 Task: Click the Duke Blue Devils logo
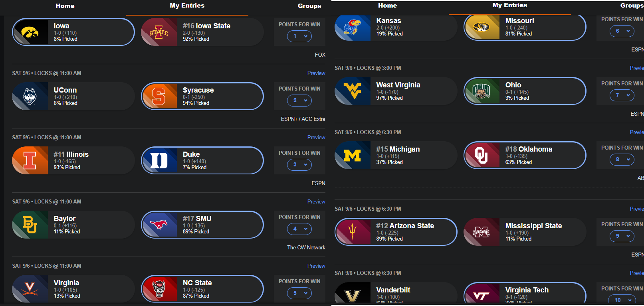pyautogui.click(x=159, y=160)
